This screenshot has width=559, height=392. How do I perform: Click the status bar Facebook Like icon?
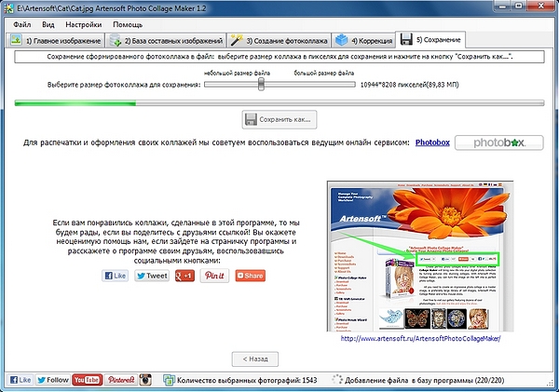[20, 380]
